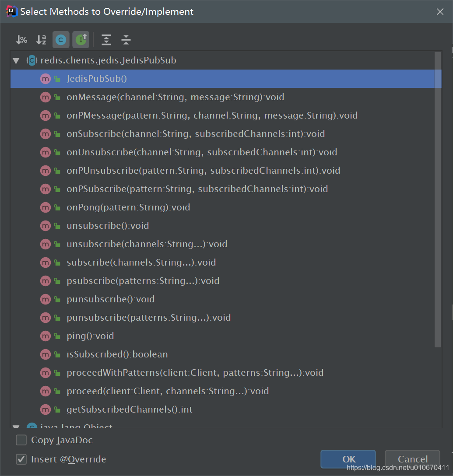The width and height of the screenshot is (453, 476).
Task: Click method icon beside onPong
Action: 46,207
